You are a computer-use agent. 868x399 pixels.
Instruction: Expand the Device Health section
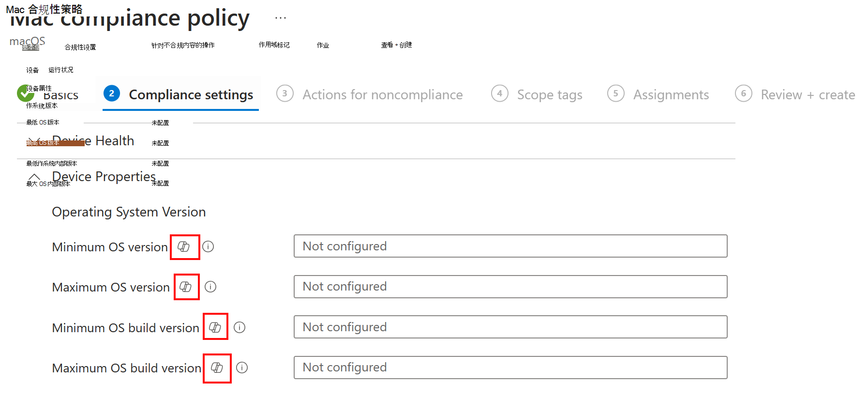tap(81, 141)
